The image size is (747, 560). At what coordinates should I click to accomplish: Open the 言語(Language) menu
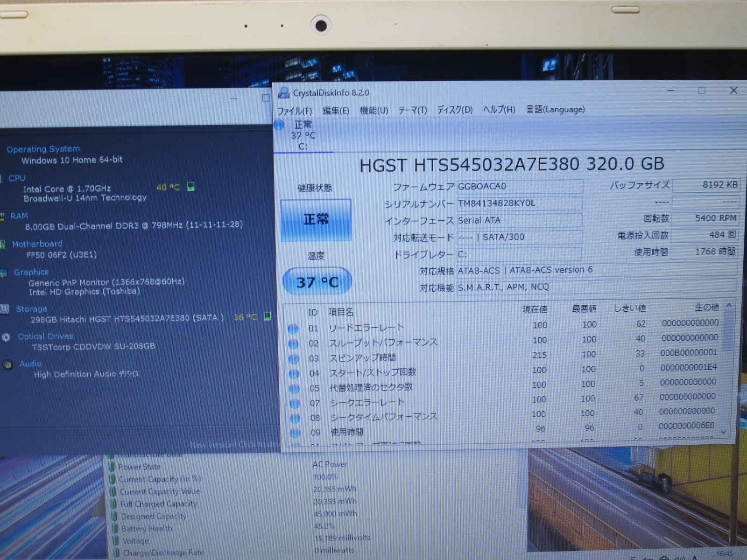(x=555, y=109)
